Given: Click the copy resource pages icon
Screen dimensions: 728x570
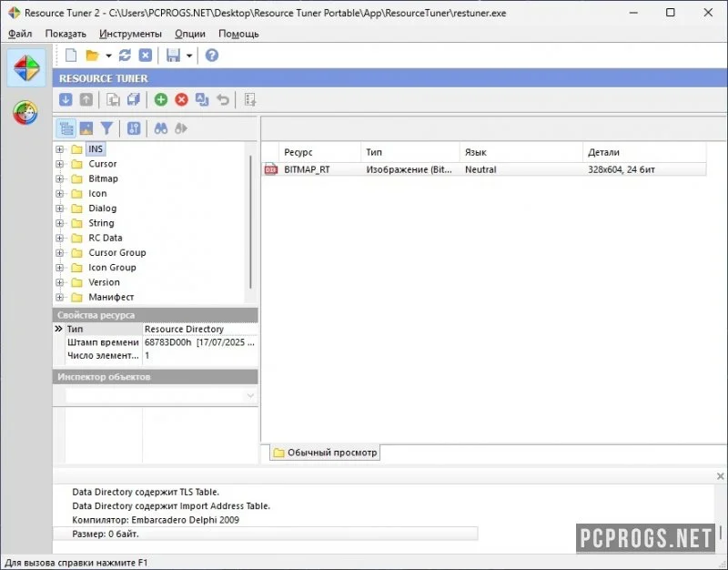Looking at the screenshot, I should [113, 99].
